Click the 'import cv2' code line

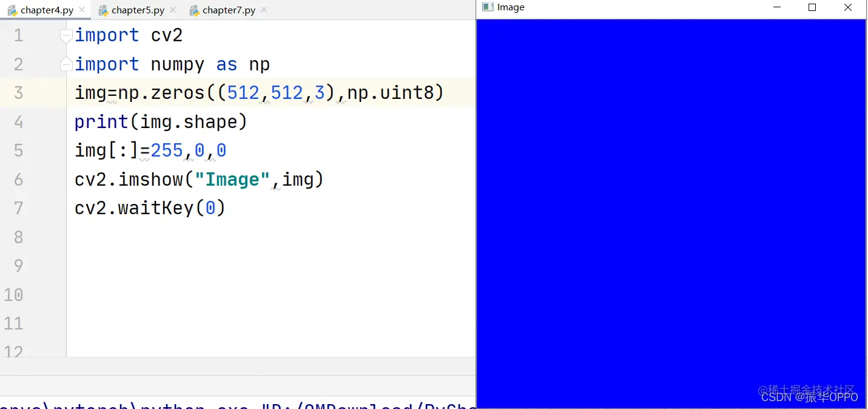tap(129, 35)
